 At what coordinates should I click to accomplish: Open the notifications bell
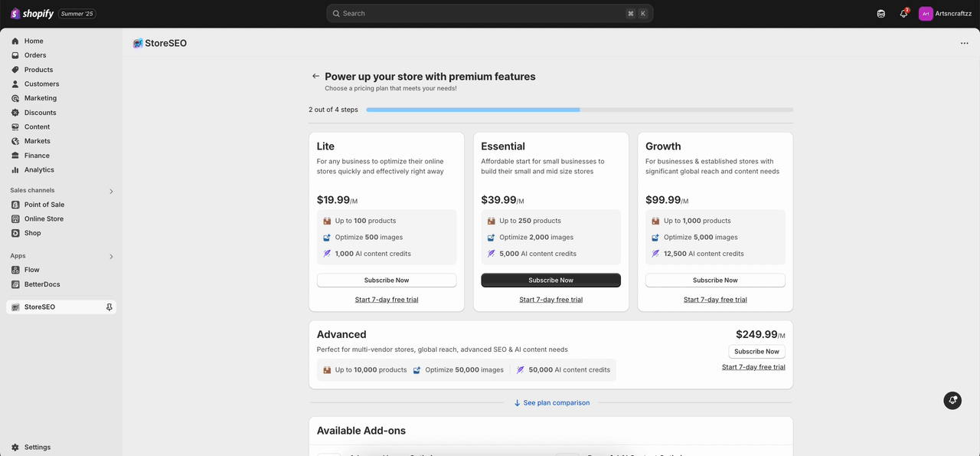click(x=903, y=14)
